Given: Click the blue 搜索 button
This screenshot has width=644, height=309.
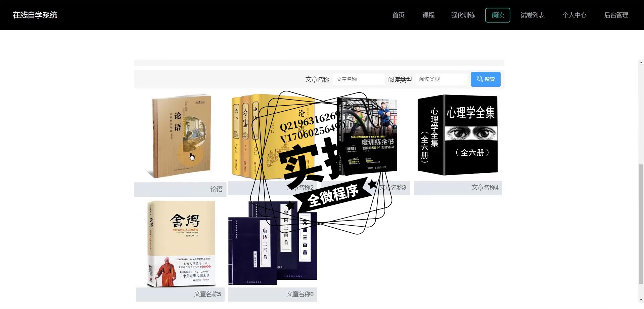Looking at the screenshot, I should click(x=486, y=79).
